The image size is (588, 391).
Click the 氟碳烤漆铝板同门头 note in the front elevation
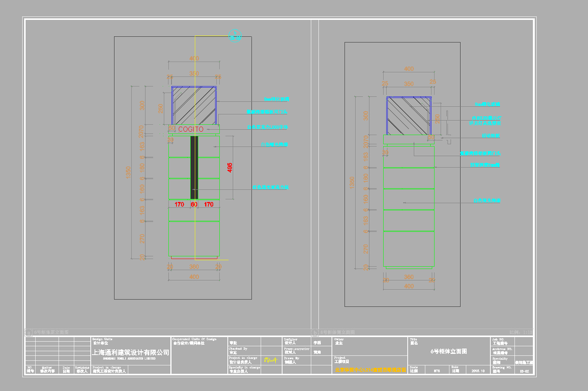267,112
